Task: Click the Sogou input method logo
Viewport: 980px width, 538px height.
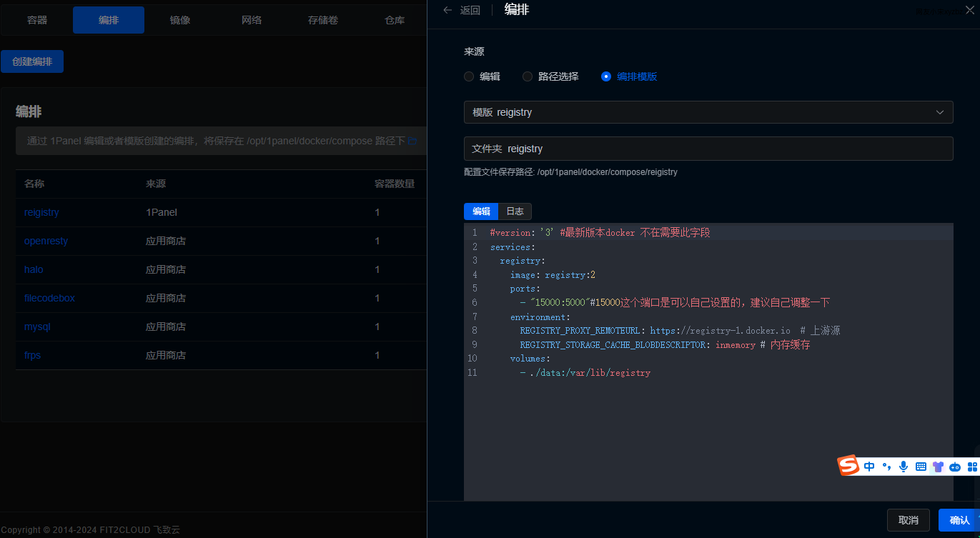Action: 848,466
